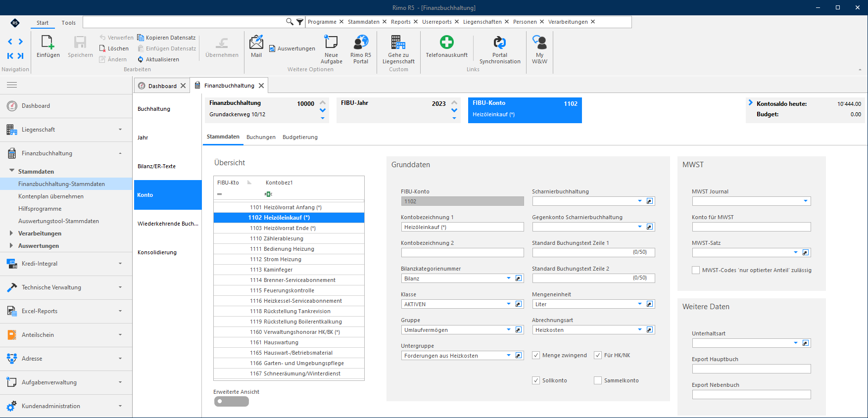Uncheck the Für HK/NK checkbox
The image size is (868, 418).
(598, 355)
